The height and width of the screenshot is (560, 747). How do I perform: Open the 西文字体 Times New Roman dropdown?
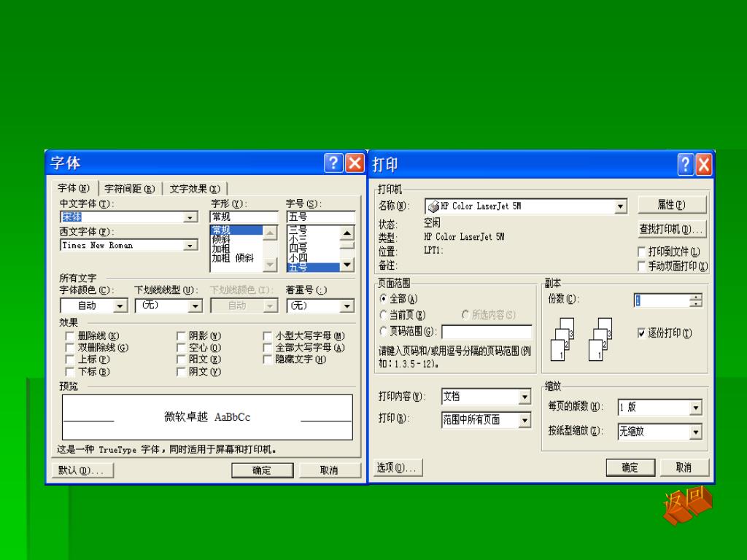(190, 245)
